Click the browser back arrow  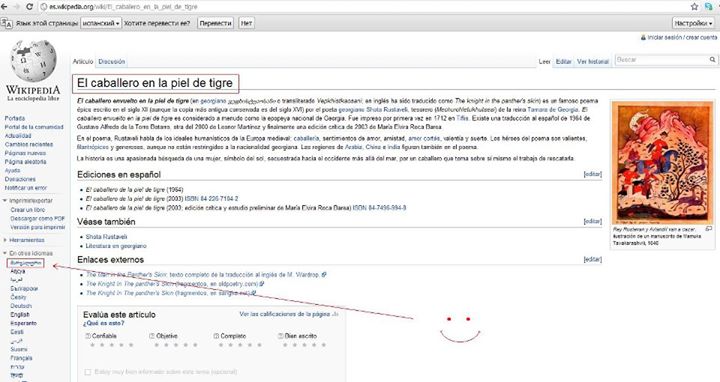[x=4, y=7]
